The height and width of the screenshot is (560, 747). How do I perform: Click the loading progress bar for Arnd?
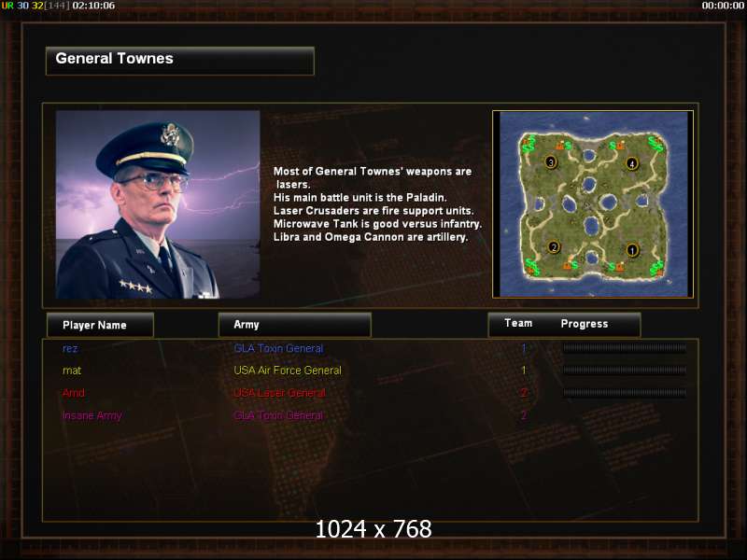625,392
